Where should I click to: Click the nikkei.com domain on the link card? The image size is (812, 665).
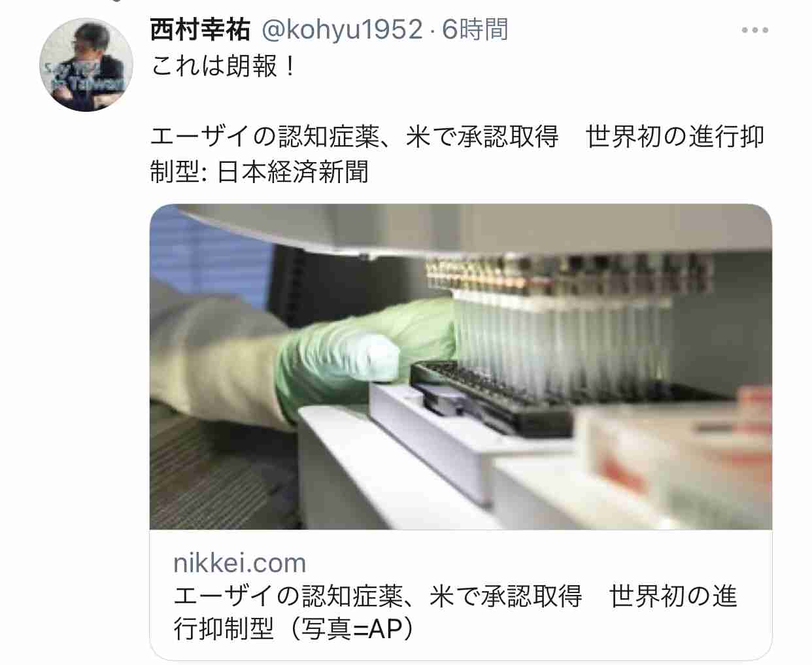(240, 563)
